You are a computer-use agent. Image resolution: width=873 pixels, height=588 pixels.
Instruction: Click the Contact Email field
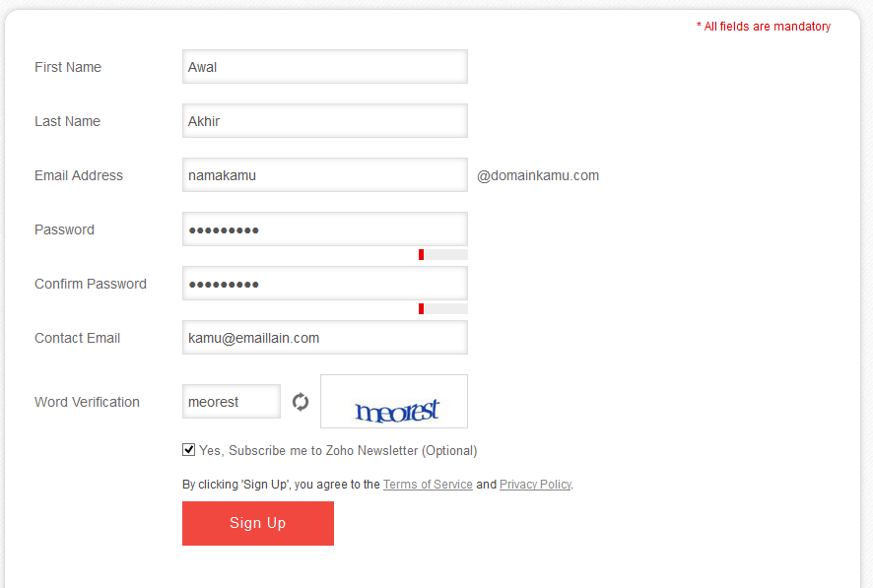point(324,337)
